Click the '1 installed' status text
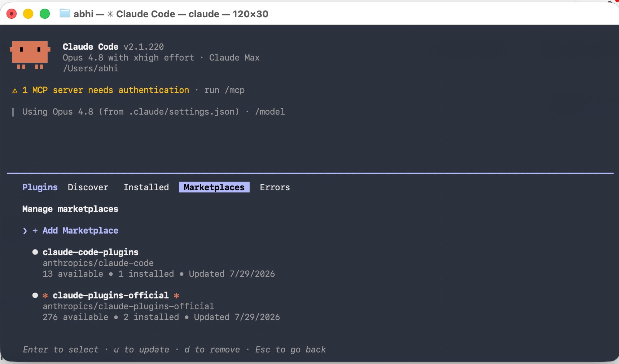Screen dimensions: 619x364 146,274
